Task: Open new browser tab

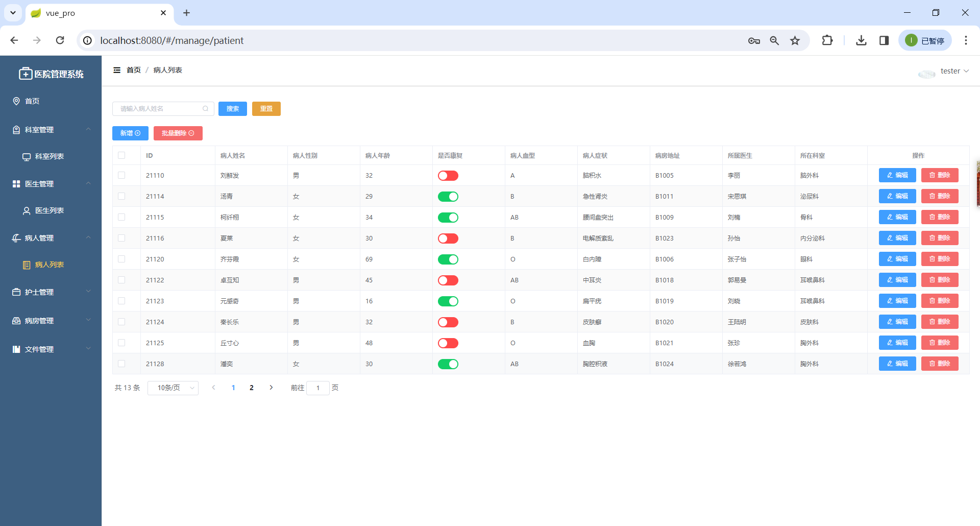Action: 187,13
